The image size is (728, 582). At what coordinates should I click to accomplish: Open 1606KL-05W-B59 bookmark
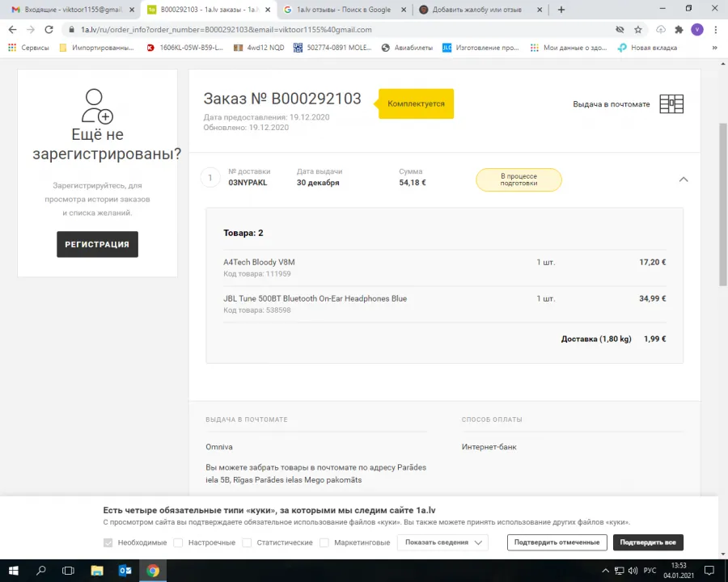(x=184, y=48)
